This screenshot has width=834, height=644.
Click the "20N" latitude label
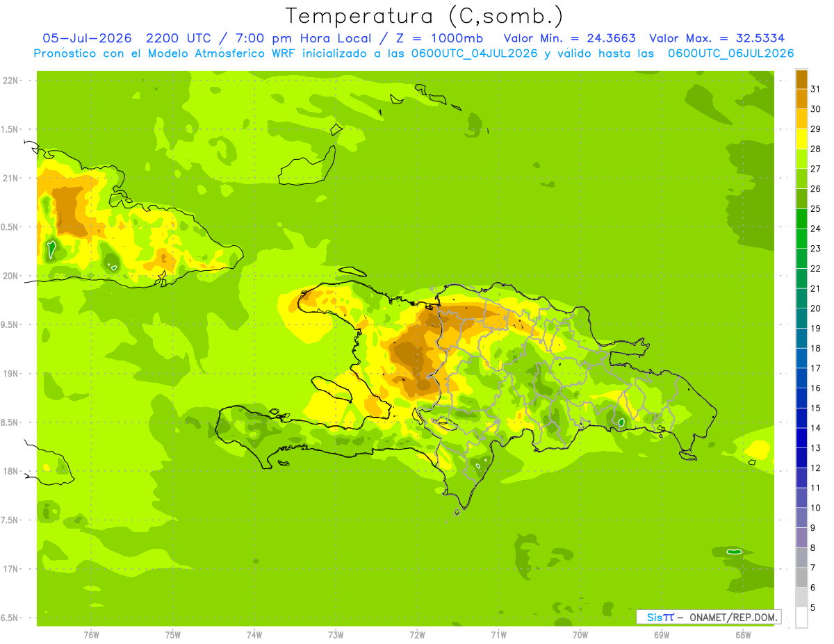click(x=10, y=276)
